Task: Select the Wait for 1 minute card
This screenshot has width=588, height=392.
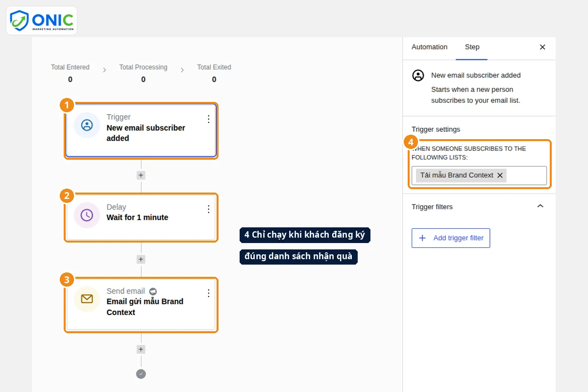Action: click(x=141, y=217)
